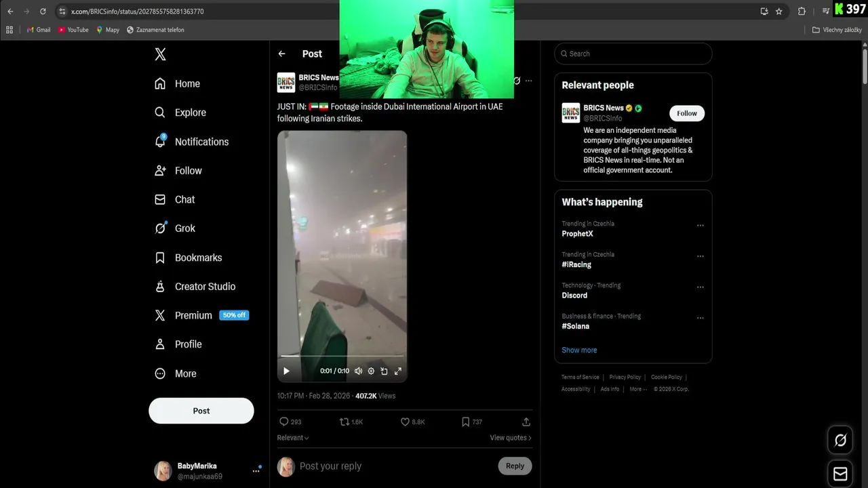Click Grok icon on the post header
Screen dimensions: 868x488
pos(517,81)
